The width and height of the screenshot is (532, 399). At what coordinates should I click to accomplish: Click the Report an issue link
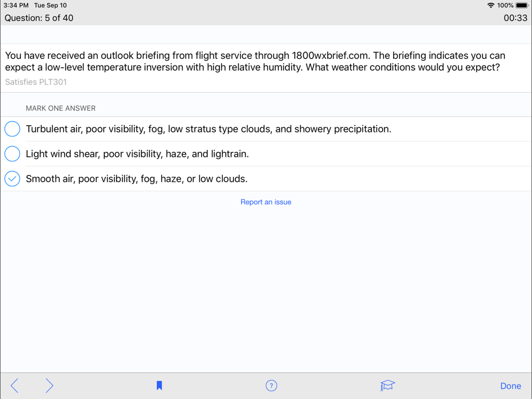click(x=265, y=202)
